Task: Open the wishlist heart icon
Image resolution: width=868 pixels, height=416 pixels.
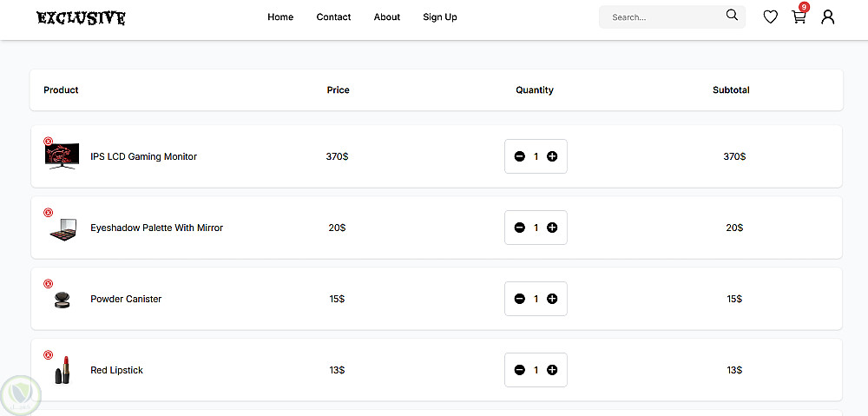Action: (770, 17)
